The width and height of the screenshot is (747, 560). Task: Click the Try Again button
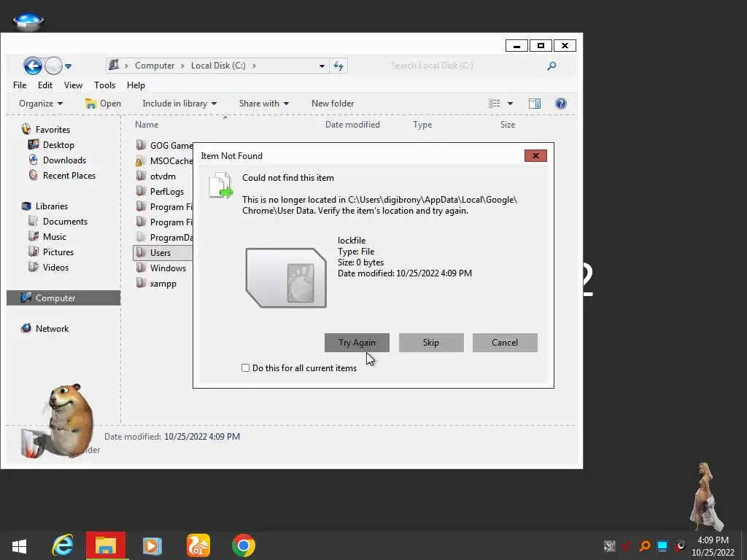357,343
